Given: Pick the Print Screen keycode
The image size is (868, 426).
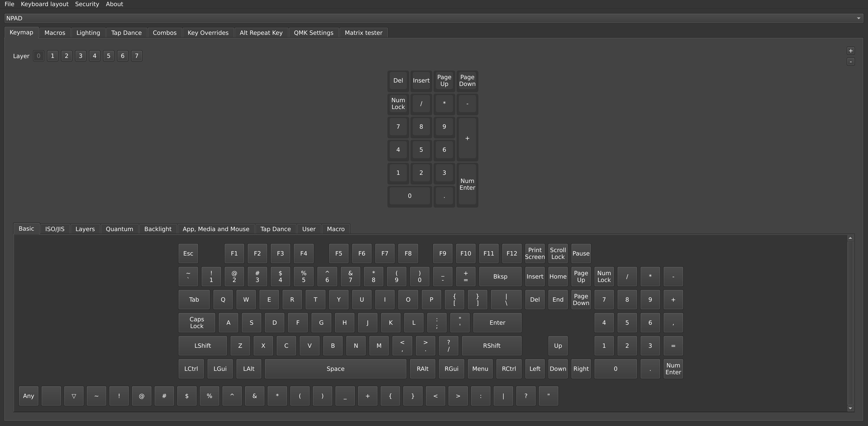Looking at the screenshot, I should [534, 253].
